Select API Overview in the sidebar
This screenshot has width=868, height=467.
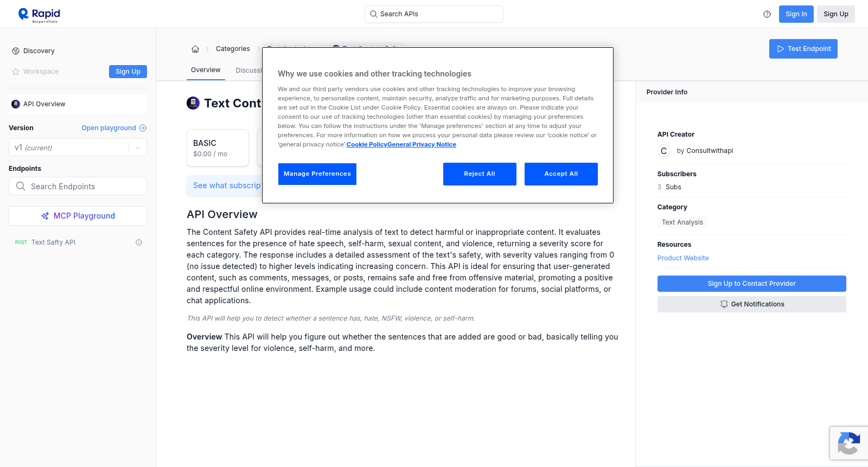point(78,104)
